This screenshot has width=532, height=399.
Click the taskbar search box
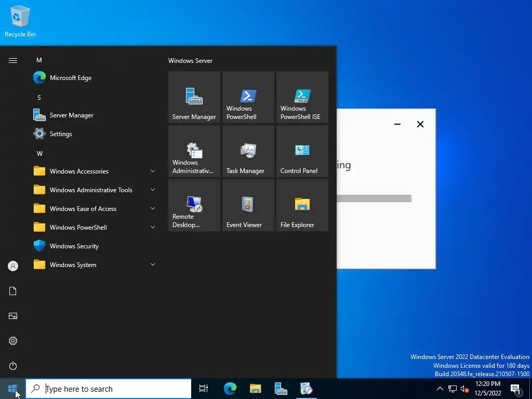[x=109, y=389]
